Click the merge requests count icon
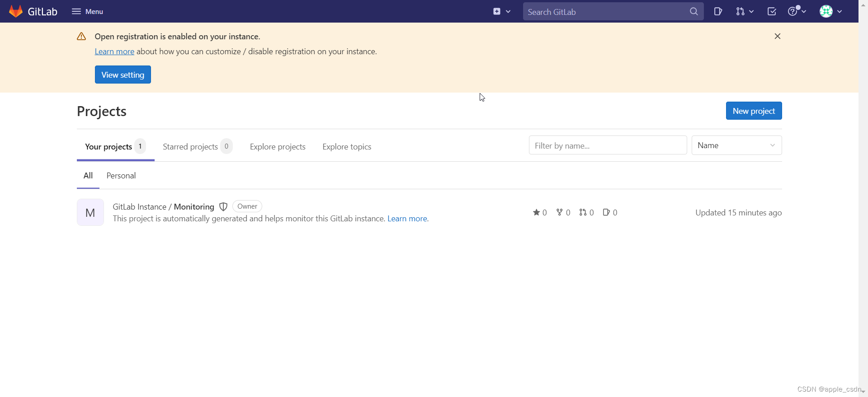 tap(583, 212)
